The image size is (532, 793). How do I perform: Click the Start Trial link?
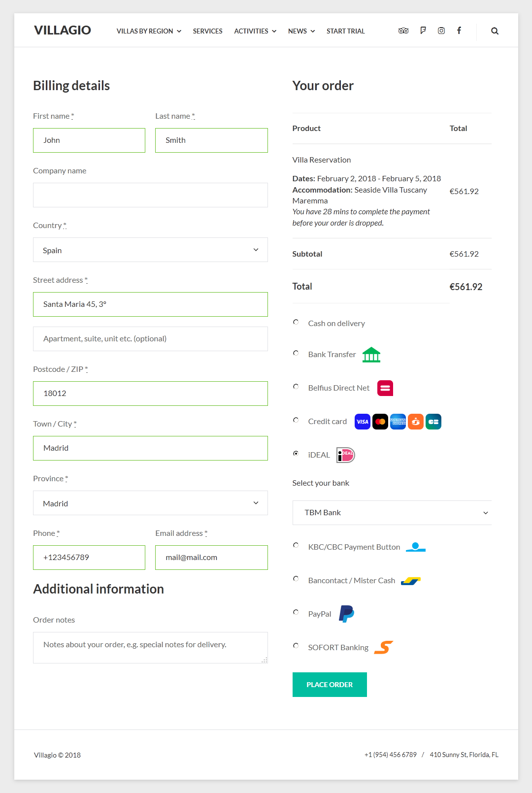point(345,31)
